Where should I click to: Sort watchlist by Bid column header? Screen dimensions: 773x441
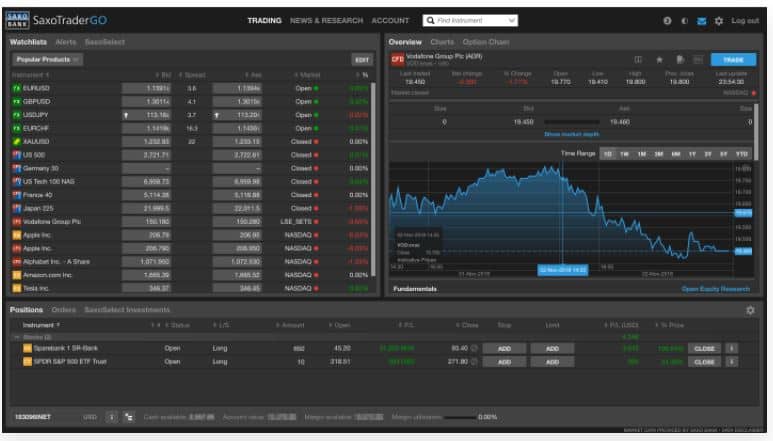[x=163, y=75]
